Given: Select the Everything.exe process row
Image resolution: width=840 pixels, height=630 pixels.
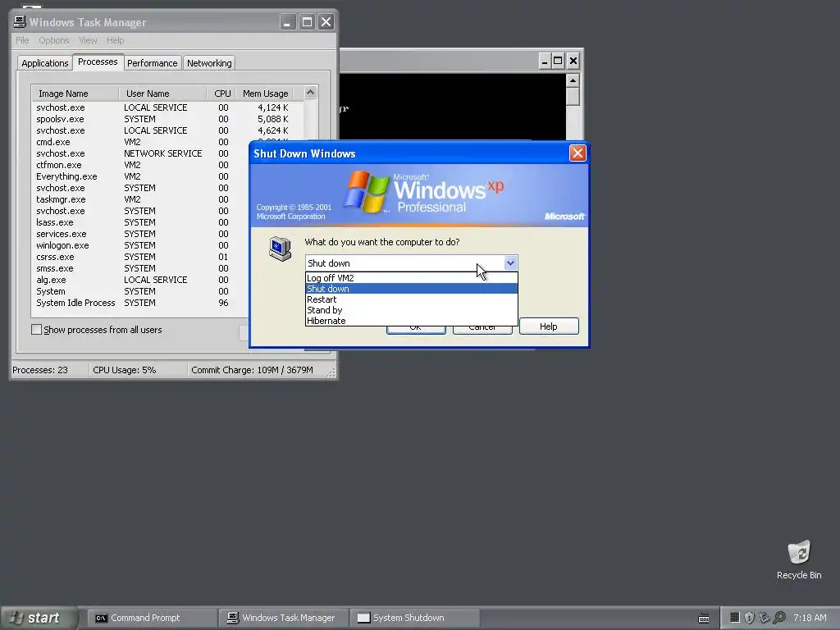Looking at the screenshot, I should [141, 176].
